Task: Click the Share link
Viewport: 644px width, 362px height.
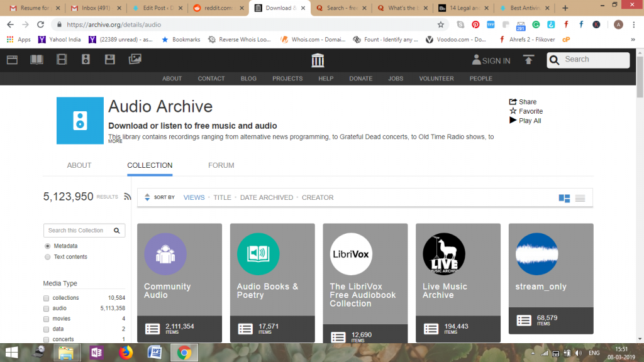Action: [523, 102]
